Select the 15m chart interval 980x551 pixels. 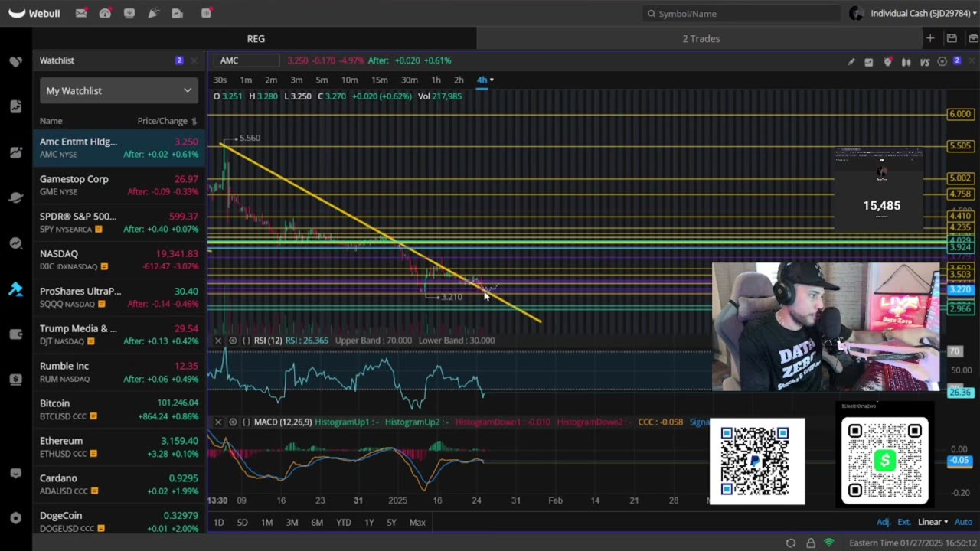(x=379, y=80)
